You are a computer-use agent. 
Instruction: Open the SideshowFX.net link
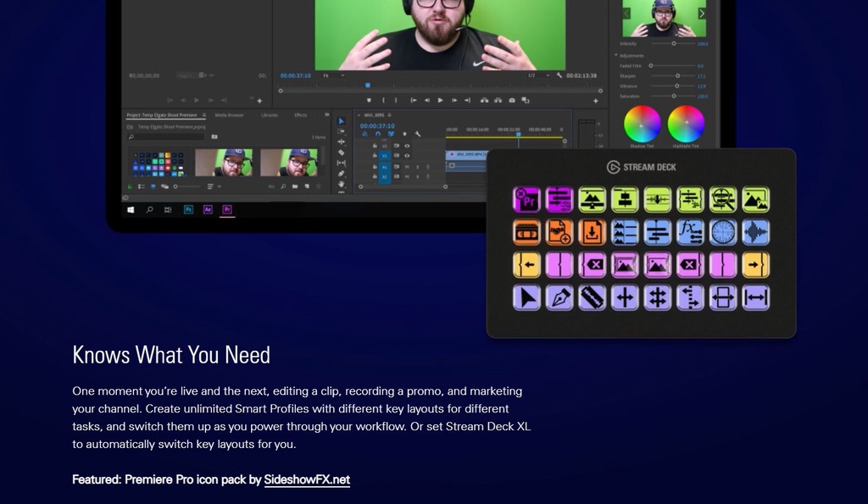click(x=307, y=479)
